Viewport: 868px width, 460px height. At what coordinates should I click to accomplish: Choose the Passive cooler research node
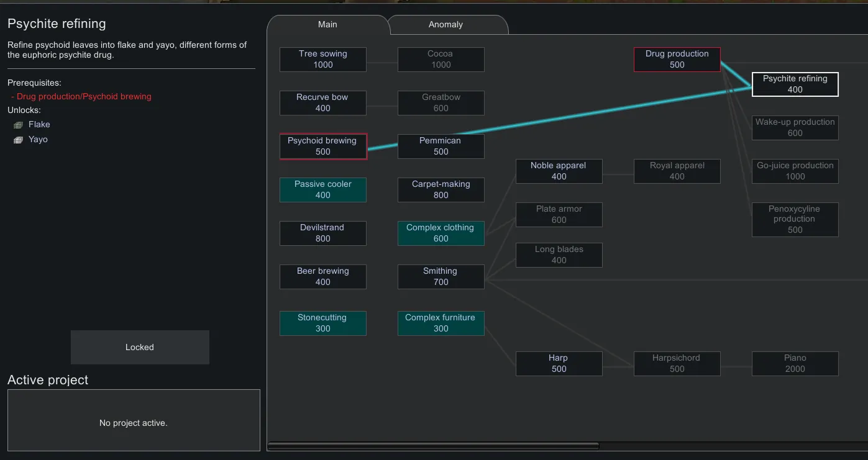click(x=322, y=190)
